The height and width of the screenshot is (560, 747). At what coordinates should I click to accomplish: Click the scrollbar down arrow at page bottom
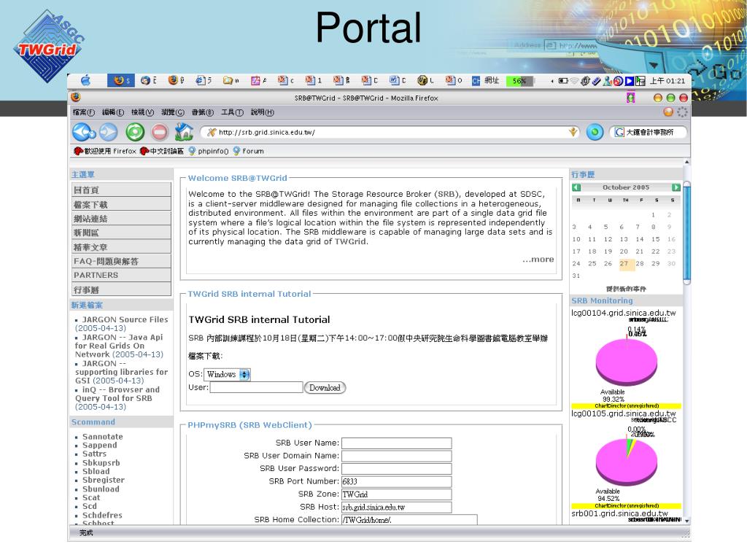(686, 521)
